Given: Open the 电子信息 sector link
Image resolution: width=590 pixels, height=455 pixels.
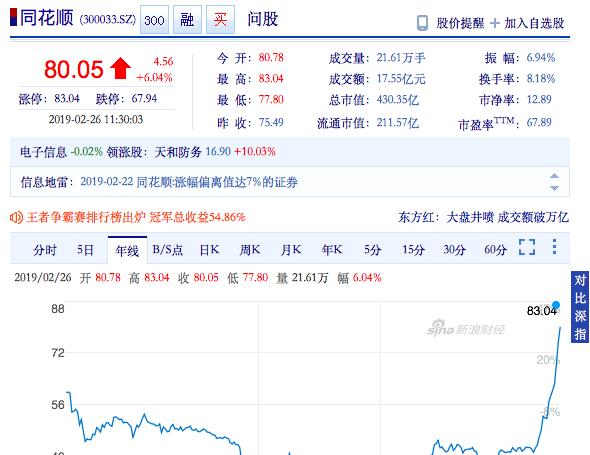Looking at the screenshot, I should [43, 152].
